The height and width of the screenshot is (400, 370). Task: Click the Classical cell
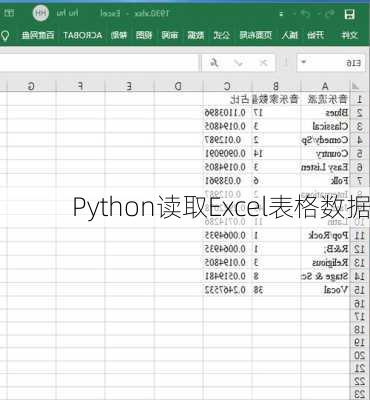(325, 126)
